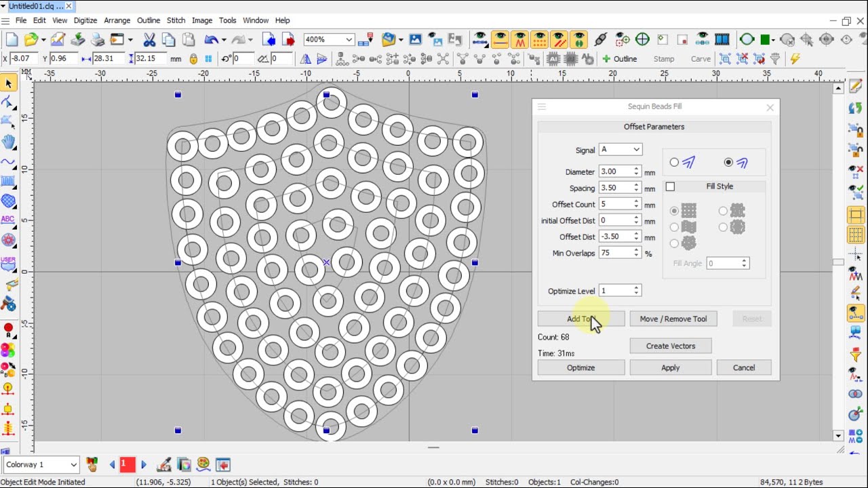Open the Arrange menu
Screen dimensions: 868x488
(117, 20)
